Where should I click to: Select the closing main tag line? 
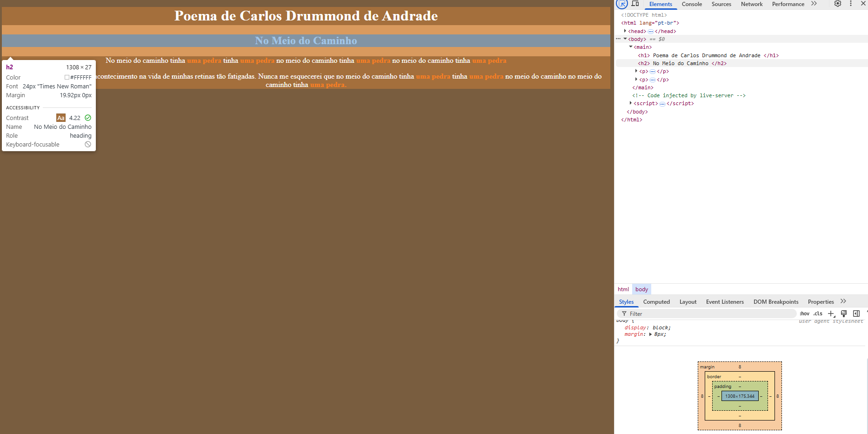click(x=642, y=87)
